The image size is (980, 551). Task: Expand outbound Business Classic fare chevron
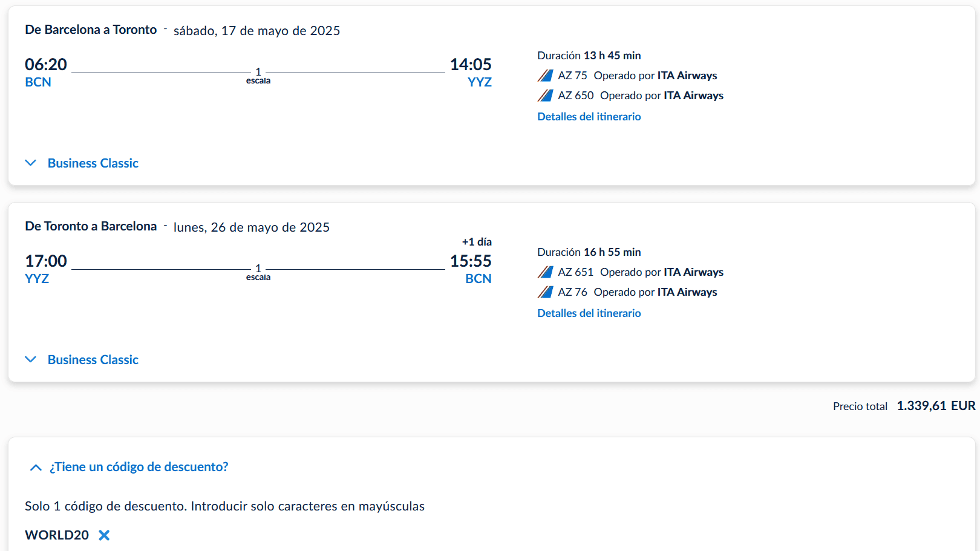click(31, 163)
